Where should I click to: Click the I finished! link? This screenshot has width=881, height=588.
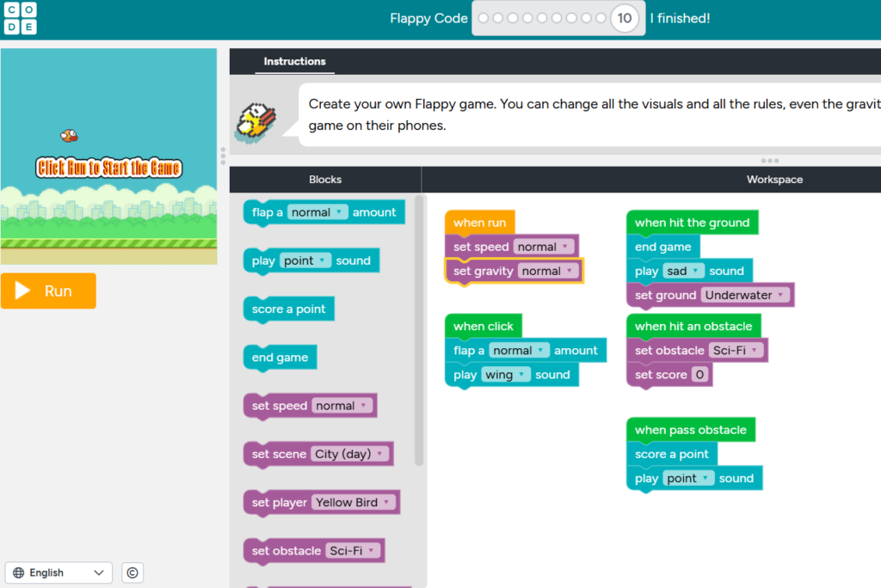click(x=680, y=18)
